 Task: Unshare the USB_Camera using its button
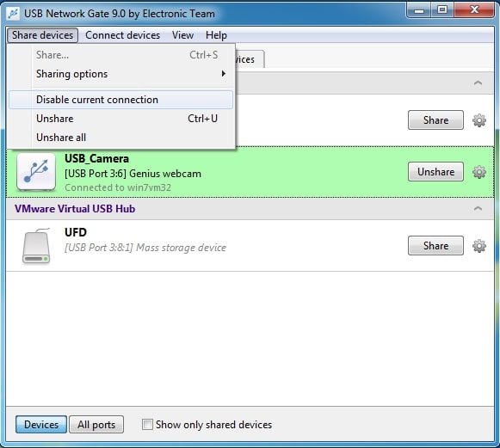coord(435,172)
